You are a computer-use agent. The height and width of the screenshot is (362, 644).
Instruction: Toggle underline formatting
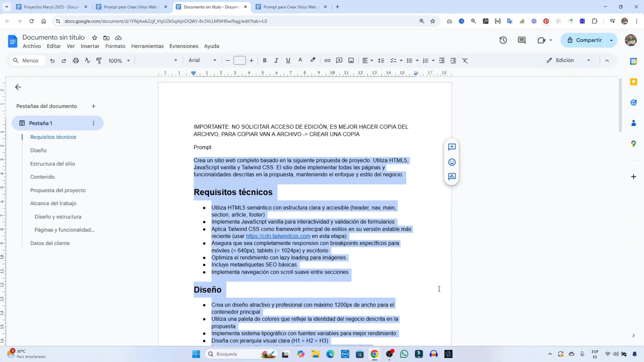[288, 60]
